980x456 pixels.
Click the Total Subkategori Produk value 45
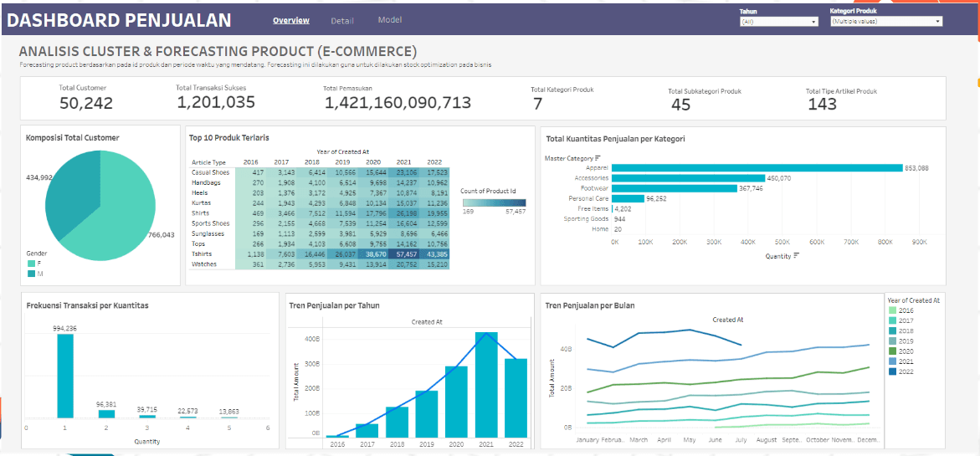tap(680, 105)
